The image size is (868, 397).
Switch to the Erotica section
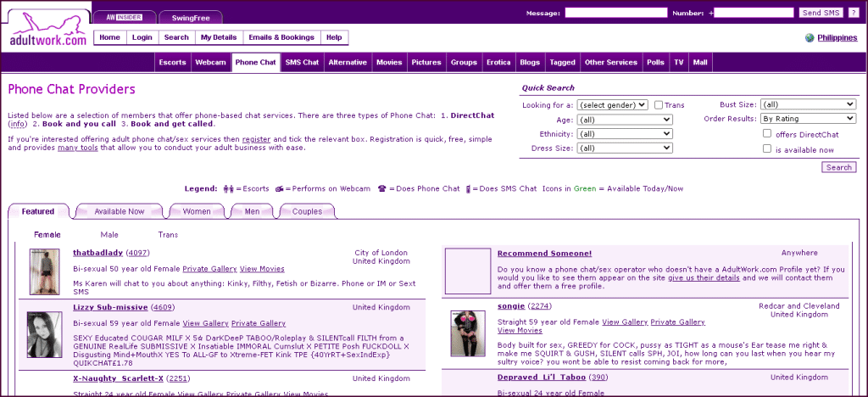(x=498, y=63)
